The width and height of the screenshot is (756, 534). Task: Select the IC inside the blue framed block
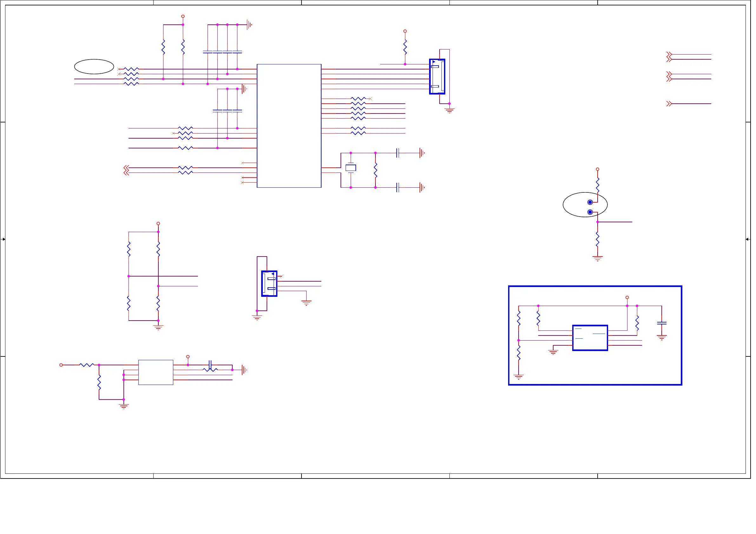pos(590,338)
